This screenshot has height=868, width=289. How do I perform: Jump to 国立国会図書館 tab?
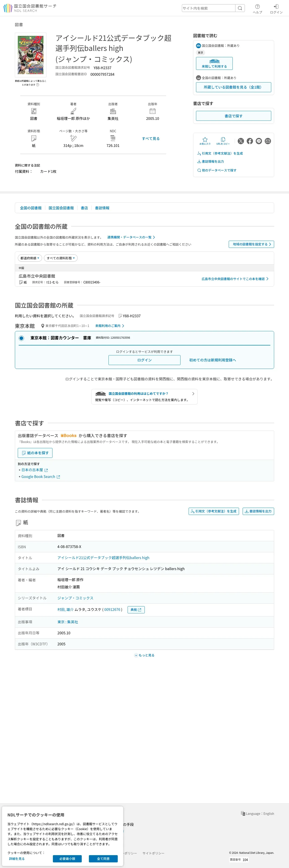pos(61,208)
